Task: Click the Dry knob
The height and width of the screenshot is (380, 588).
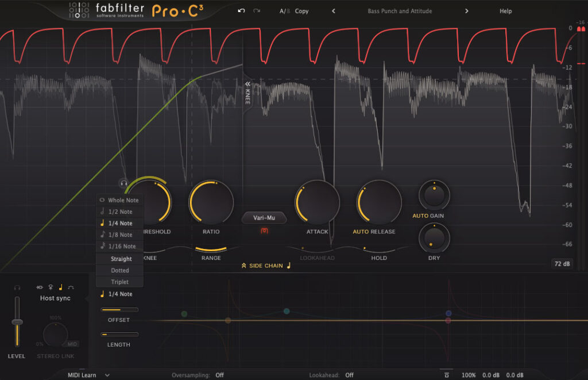Action: pyautogui.click(x=434, y=238)
